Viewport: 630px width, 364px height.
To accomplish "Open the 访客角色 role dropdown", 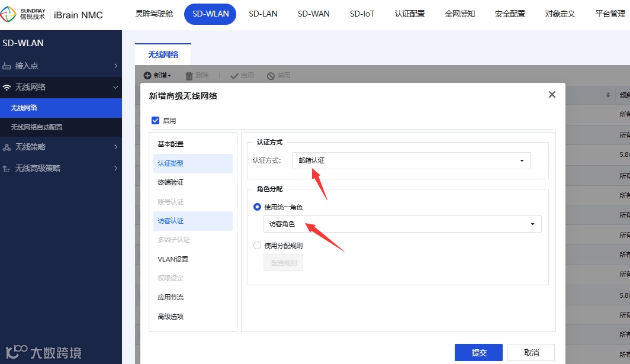I will [402, 224].
